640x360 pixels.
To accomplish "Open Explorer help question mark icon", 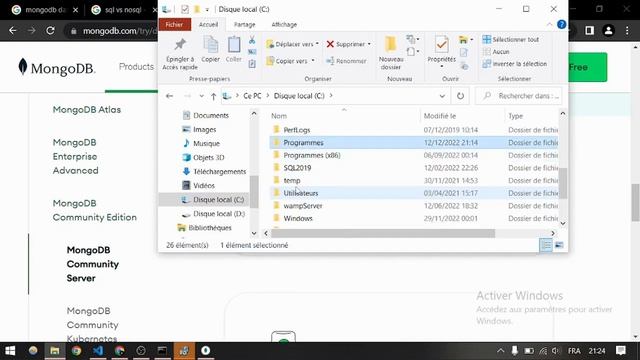I will (561, 24).
